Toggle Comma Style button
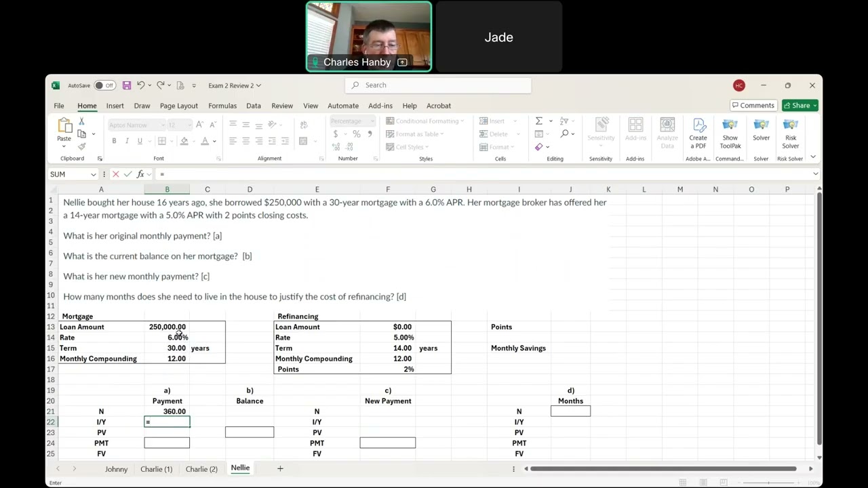Image resolution: width=868 pixels, height=488 pixels. 370,134
